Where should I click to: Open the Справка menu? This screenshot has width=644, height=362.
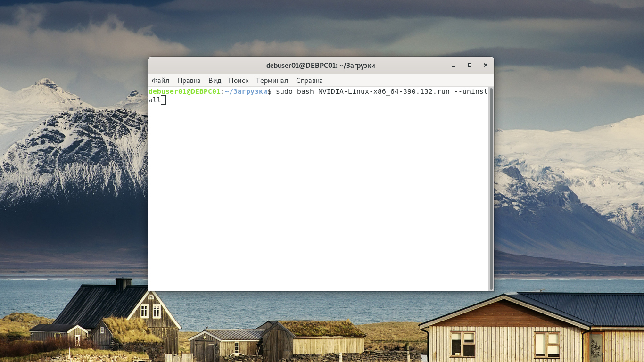(309, 81)
